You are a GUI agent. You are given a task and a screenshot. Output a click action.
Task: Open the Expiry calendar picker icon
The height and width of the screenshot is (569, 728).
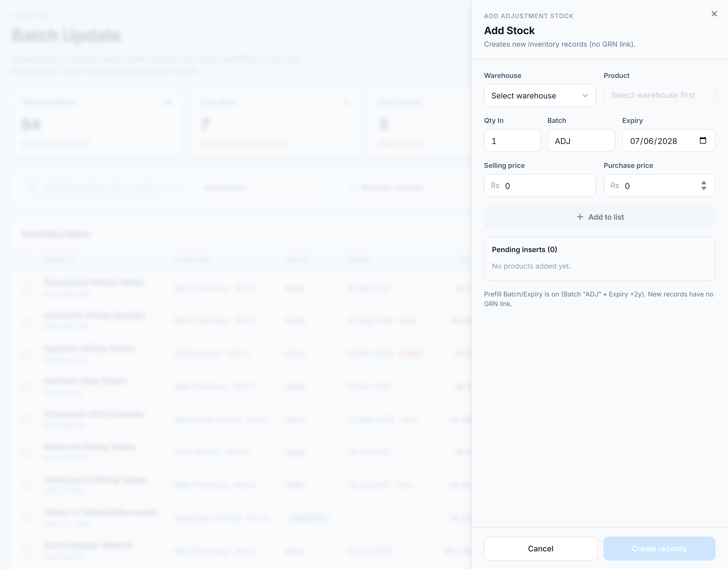(703, 140)
